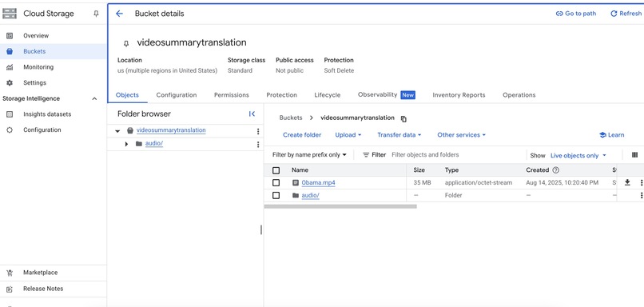Collapse the Storage Intelligence section

94,98
